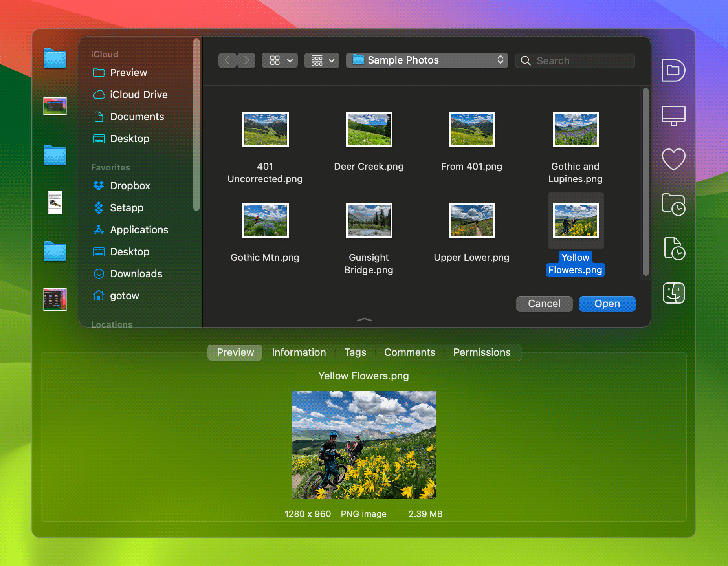Select Deer Creek.png thumbnail
The height and width of the screenshot is (566, 728).
point(369,130)
